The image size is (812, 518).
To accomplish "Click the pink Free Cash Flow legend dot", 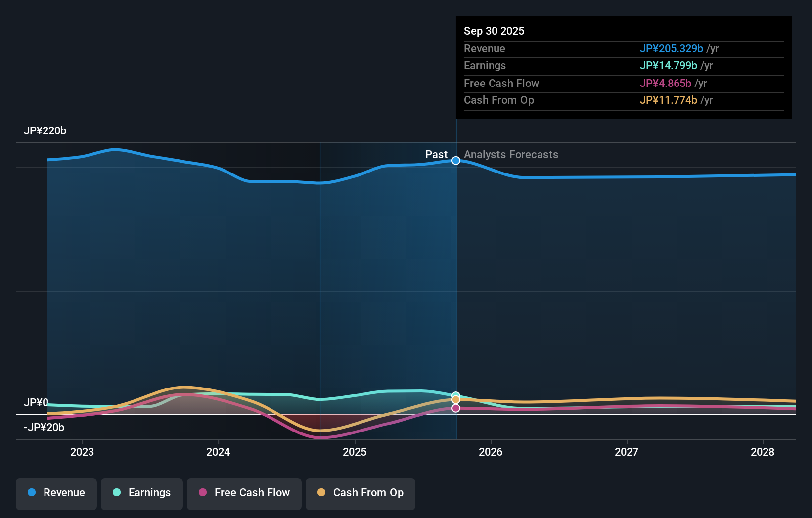I will coord(203,493).
